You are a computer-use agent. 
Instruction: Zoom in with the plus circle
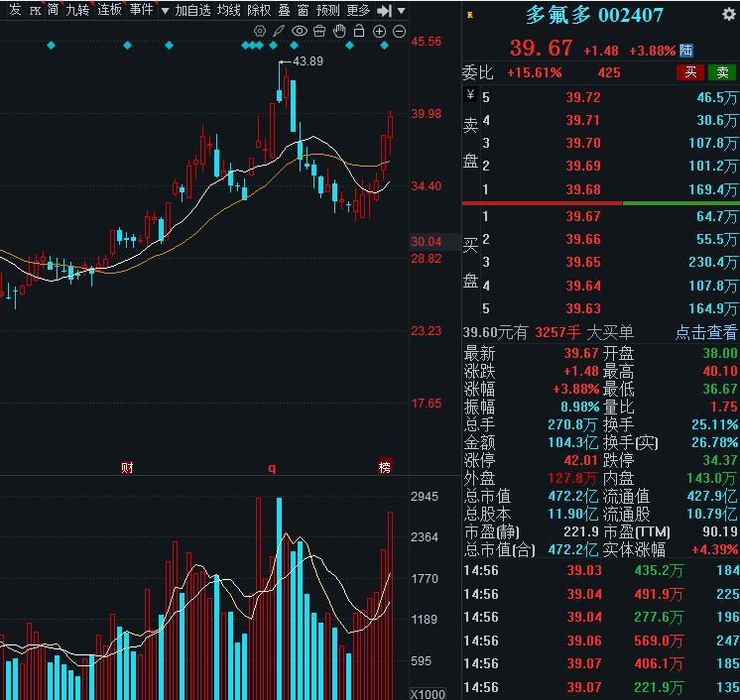380,32
